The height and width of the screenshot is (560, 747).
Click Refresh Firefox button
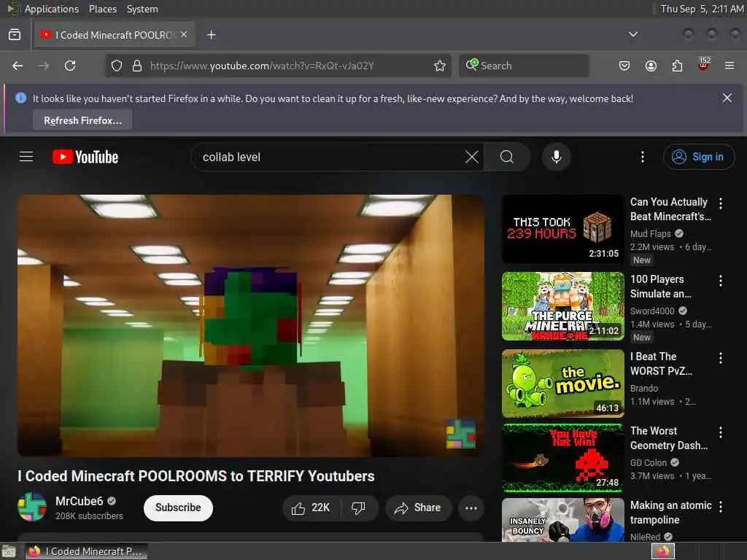tap(82, 120)
